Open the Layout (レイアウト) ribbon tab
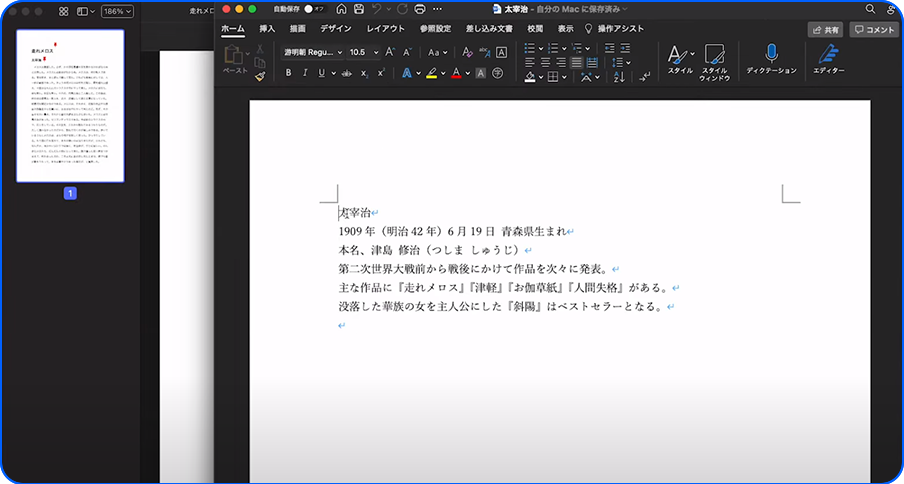Viewport: 904px width, 484px height. (x=386, y=29)
